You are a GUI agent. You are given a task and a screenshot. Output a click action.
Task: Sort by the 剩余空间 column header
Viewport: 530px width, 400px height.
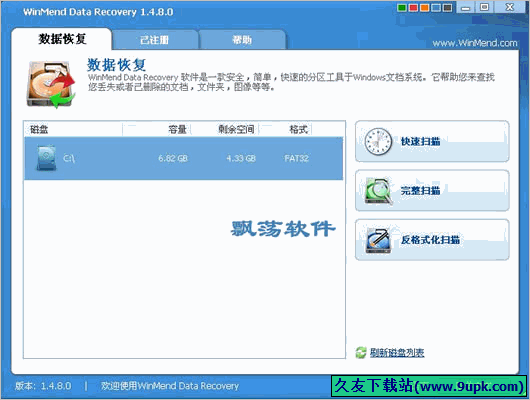(236, 129)
